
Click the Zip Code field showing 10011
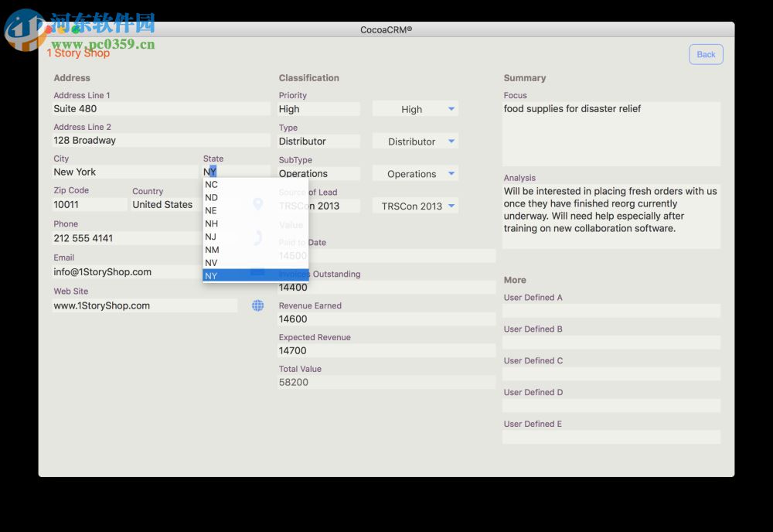[89, 205]
